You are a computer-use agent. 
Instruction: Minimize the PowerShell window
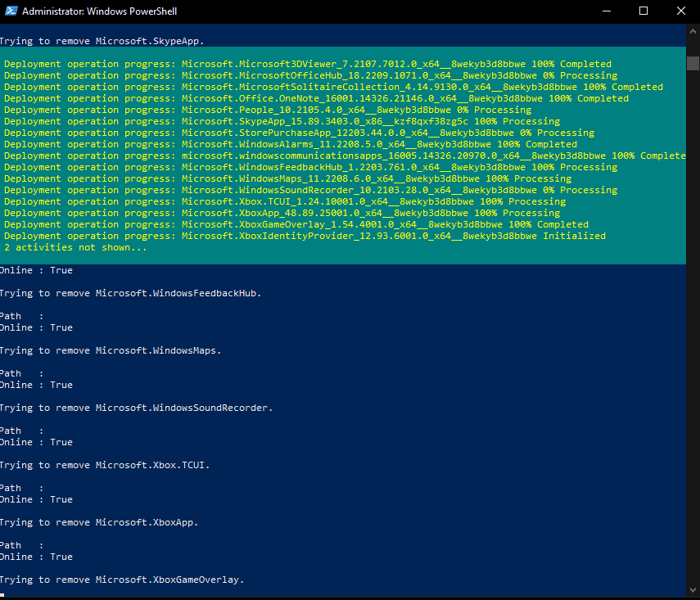[607, 11]
